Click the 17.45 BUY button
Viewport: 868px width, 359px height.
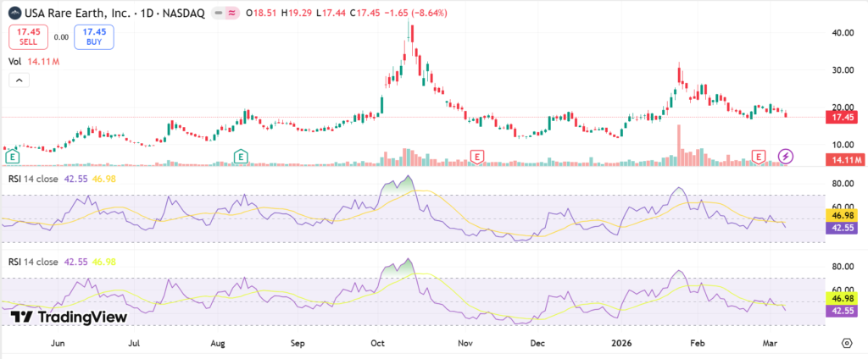pos(93,36)
